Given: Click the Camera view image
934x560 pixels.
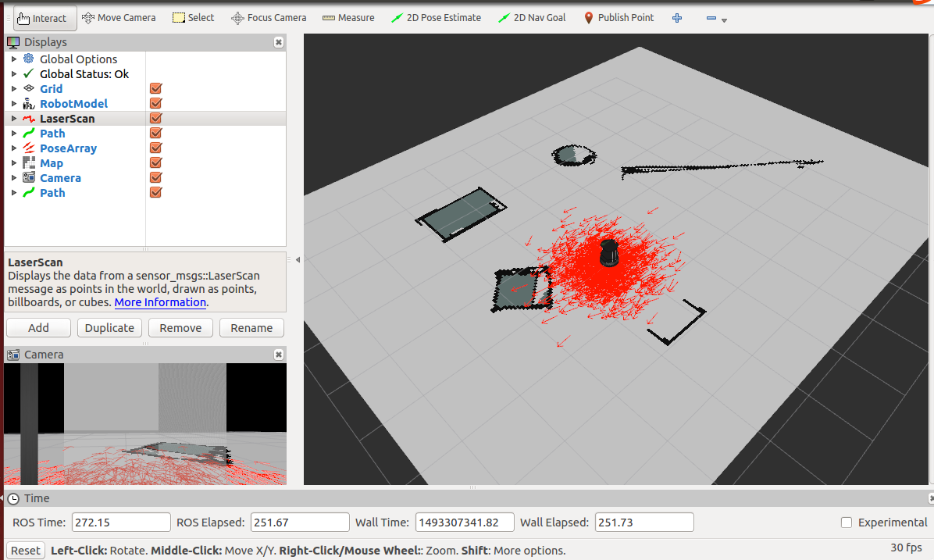Looking at the screenshot, I should 145,424.
